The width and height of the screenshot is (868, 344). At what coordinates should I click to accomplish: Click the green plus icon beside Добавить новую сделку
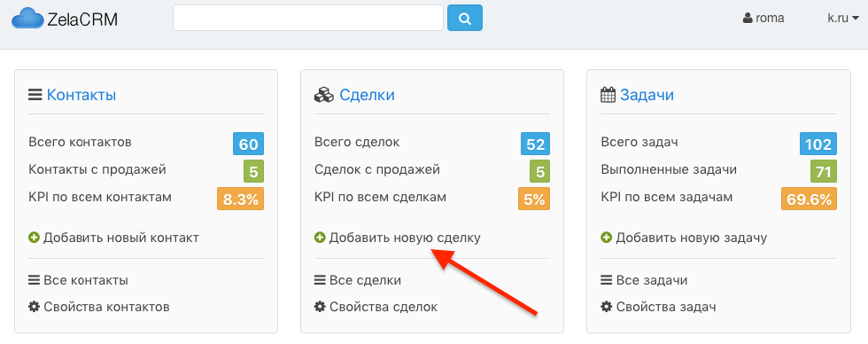click(x=320, y=238)
